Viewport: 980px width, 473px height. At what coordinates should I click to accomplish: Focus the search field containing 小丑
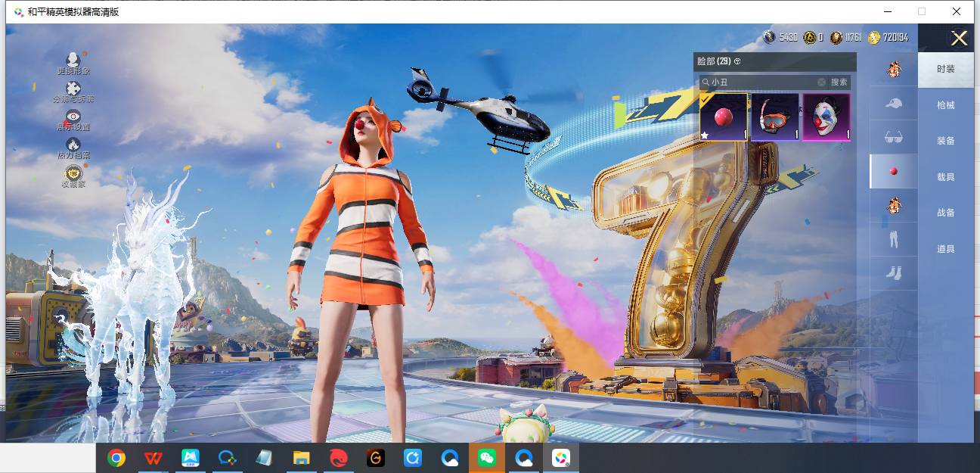click(763, 82)
